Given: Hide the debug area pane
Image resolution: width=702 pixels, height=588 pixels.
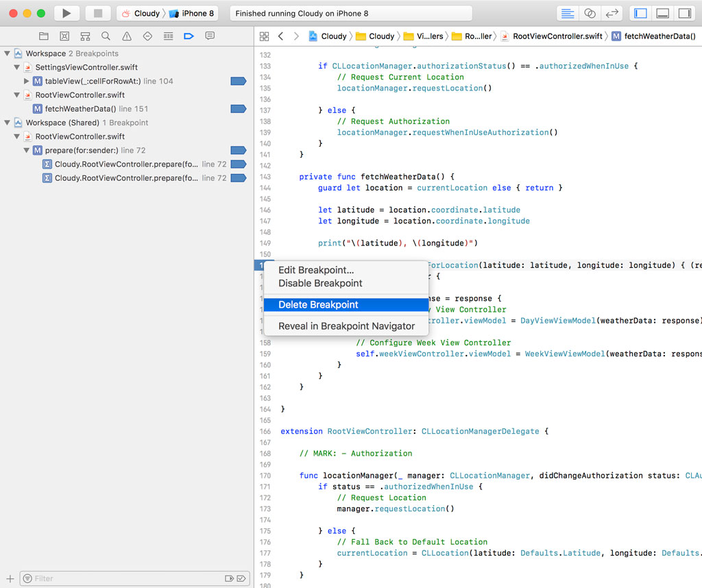Looking at the screenshot, I should 662,12.
